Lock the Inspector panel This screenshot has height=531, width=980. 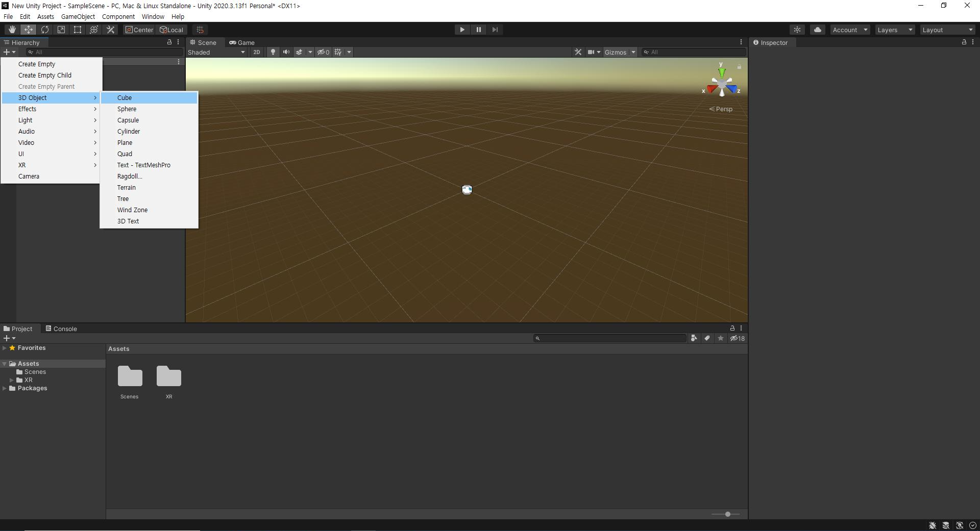[x=964, y=42]
